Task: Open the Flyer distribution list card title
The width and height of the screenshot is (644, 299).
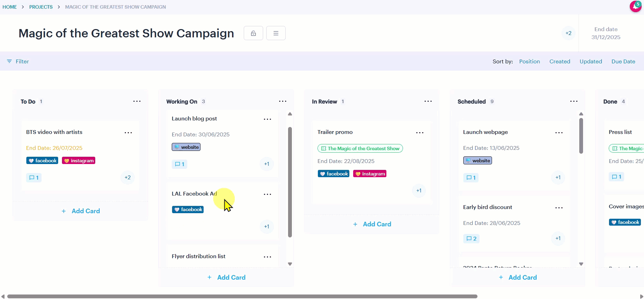Action: pos(198,256)
